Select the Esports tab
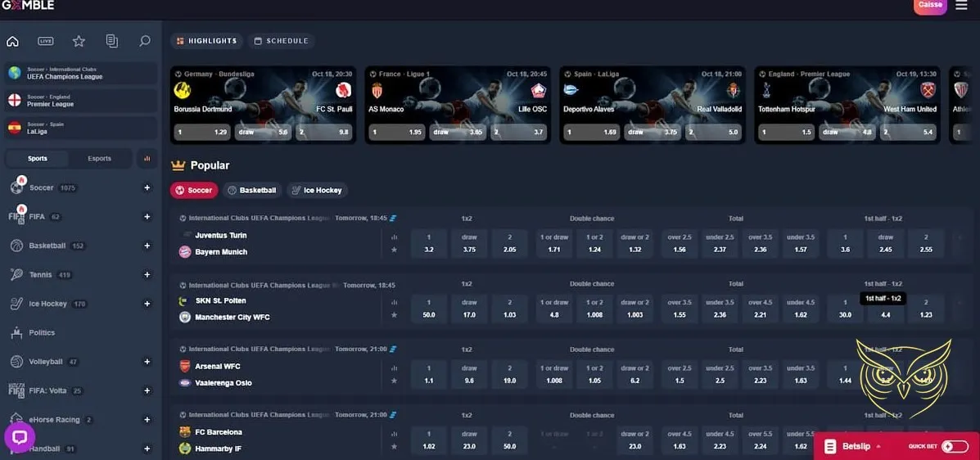This screenshot has height=460, width=980. 99,159
